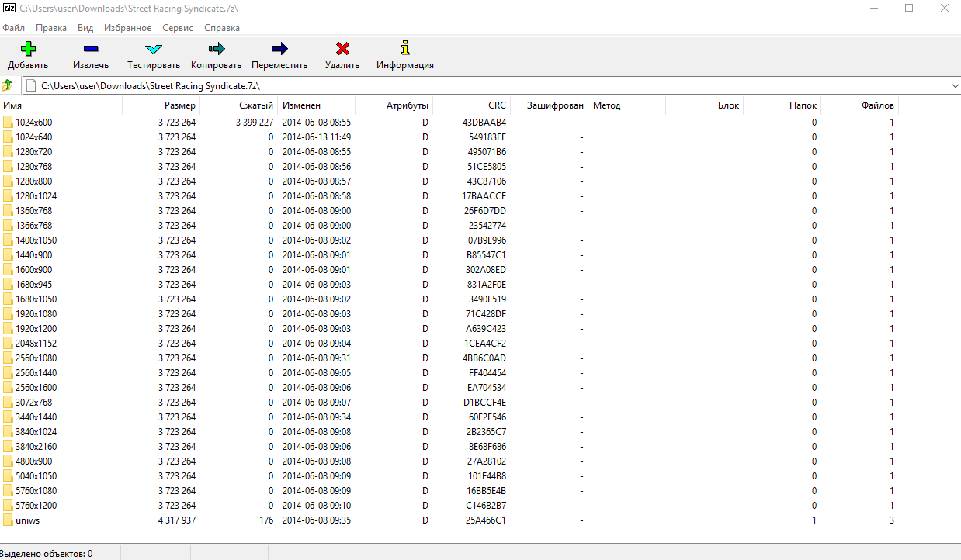Click compressed size value 3 399 227
961x560 pixels.
pyautogui.click(x=255, y=122)
